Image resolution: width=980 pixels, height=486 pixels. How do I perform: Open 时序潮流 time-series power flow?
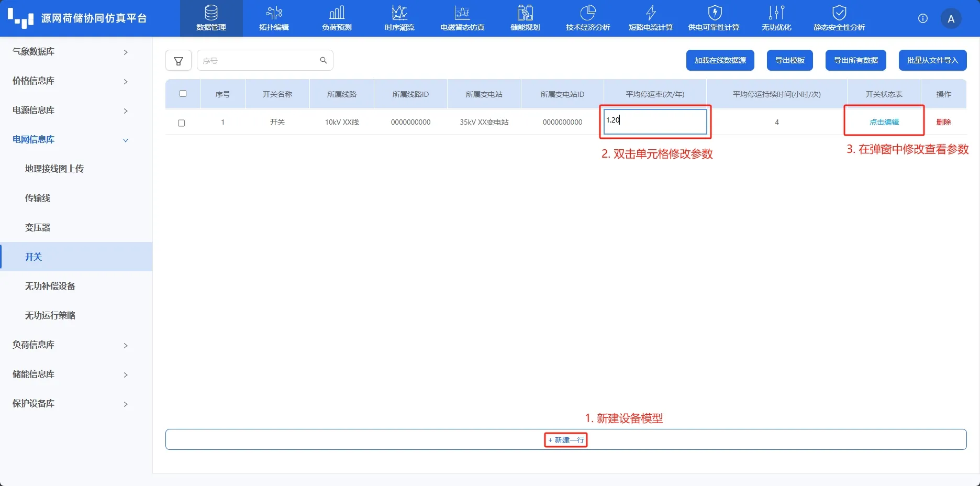pos(400,18)
